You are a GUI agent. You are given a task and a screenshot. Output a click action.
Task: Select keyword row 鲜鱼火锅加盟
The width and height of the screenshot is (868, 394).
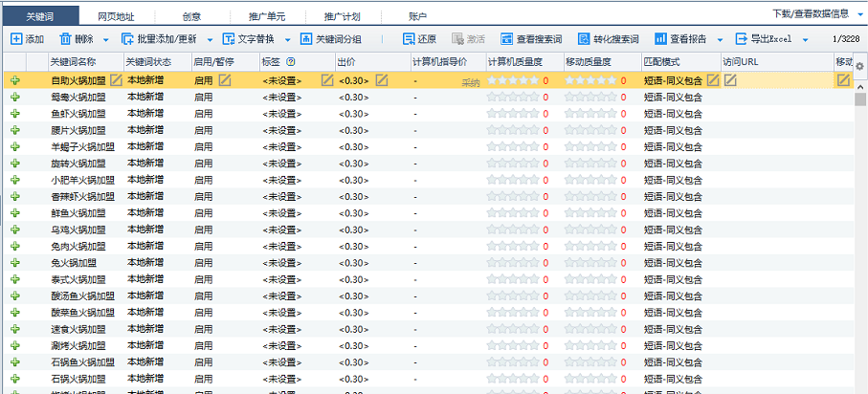tap(428, 213)
